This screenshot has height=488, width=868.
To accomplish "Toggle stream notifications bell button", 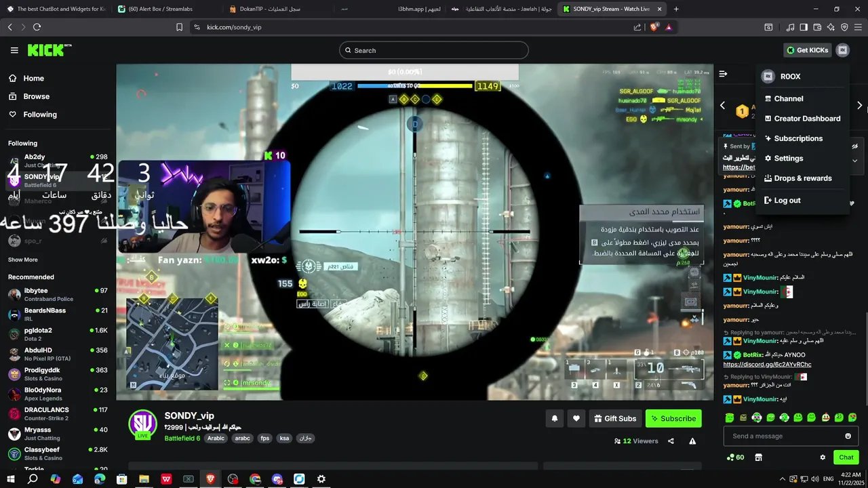I will coord(554,419).
